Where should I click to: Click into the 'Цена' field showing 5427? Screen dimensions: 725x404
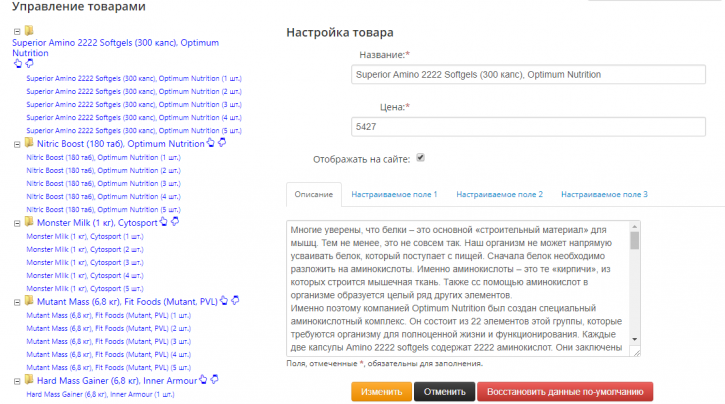528,127
